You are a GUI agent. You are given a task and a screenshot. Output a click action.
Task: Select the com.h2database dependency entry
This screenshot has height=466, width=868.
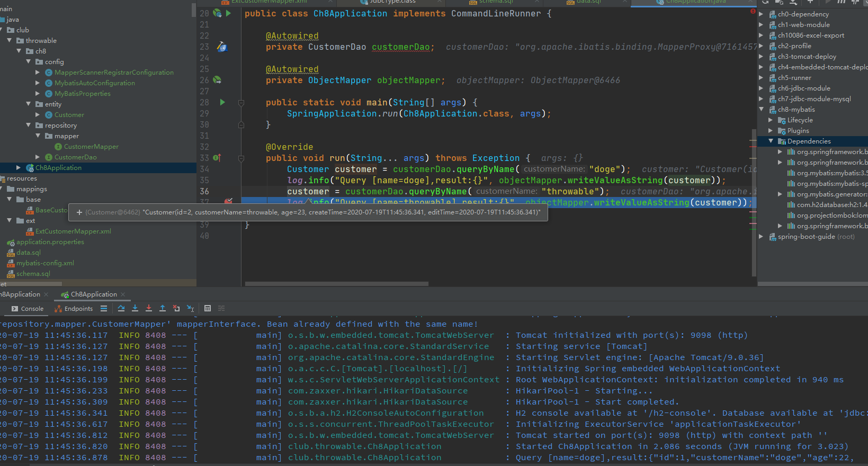[831, 205]
